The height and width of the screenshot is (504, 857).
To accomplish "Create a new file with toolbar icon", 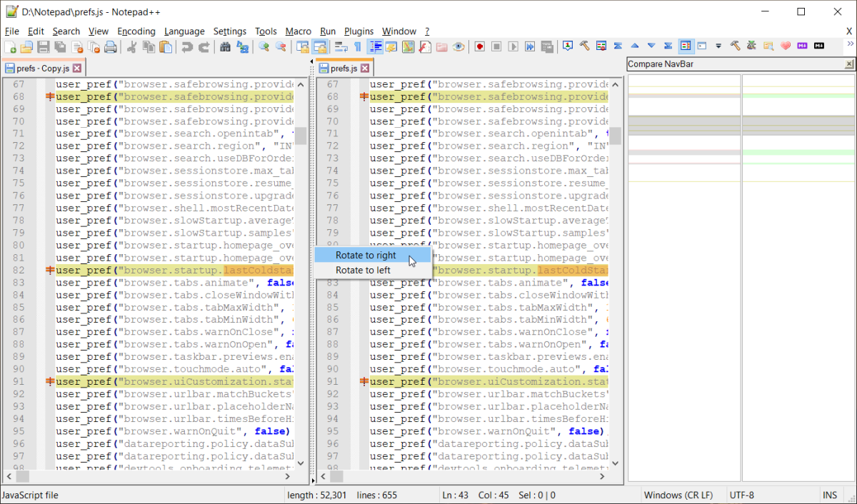I will [10, 47].
